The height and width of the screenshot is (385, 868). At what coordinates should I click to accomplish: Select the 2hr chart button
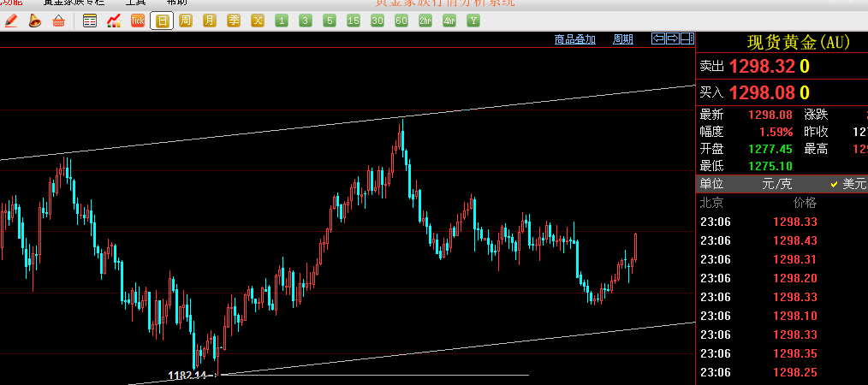coord(425,21)
